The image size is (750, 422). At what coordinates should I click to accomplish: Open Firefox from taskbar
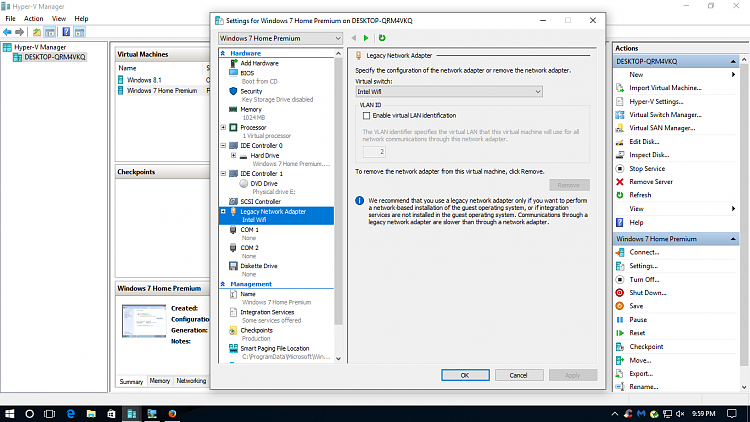tap(172, 413)
